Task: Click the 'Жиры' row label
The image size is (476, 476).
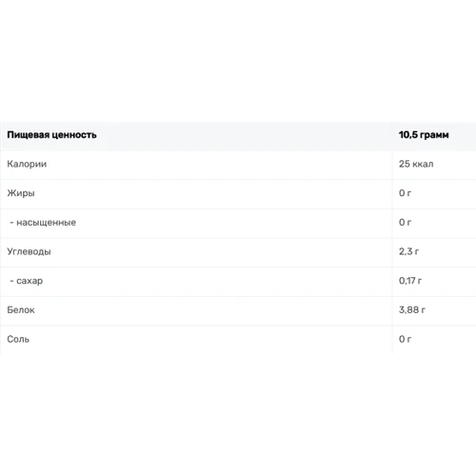Action: coord(21,193)
